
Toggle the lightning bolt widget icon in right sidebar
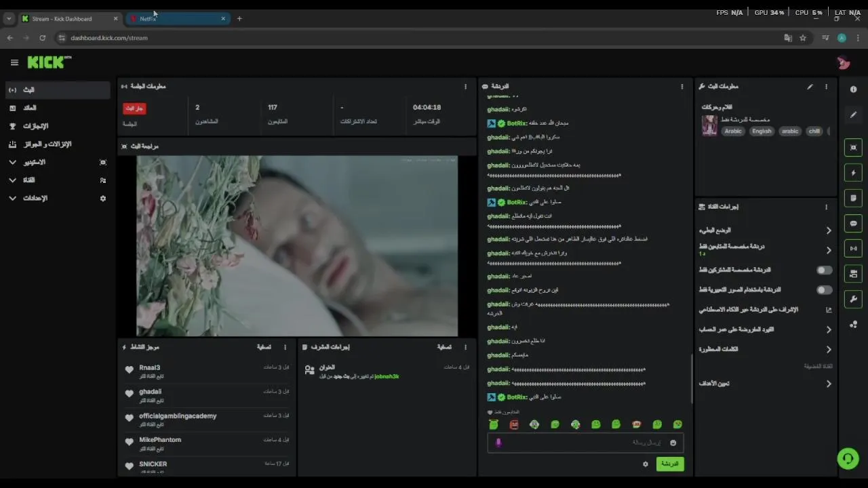coord(853,173)
